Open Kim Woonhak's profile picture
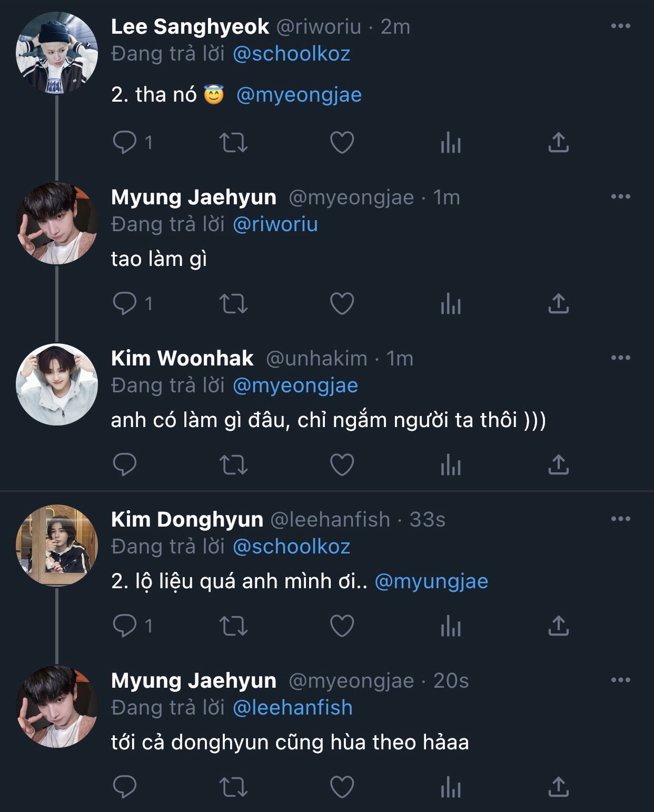This screenshot has width=654, height=812. [x=57, y=384]
